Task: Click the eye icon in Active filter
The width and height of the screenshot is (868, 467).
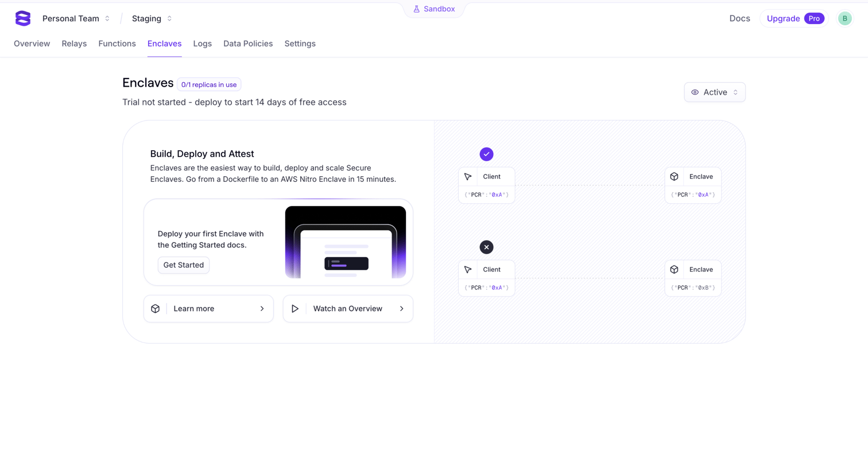Action: tap(695, 92)
